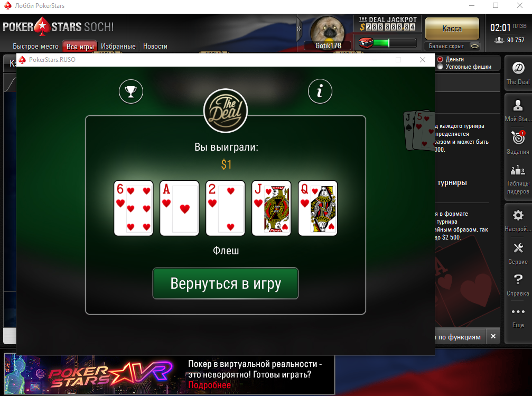Expand the collapsed panel chevron near avatar

click(x=299, y=29)
